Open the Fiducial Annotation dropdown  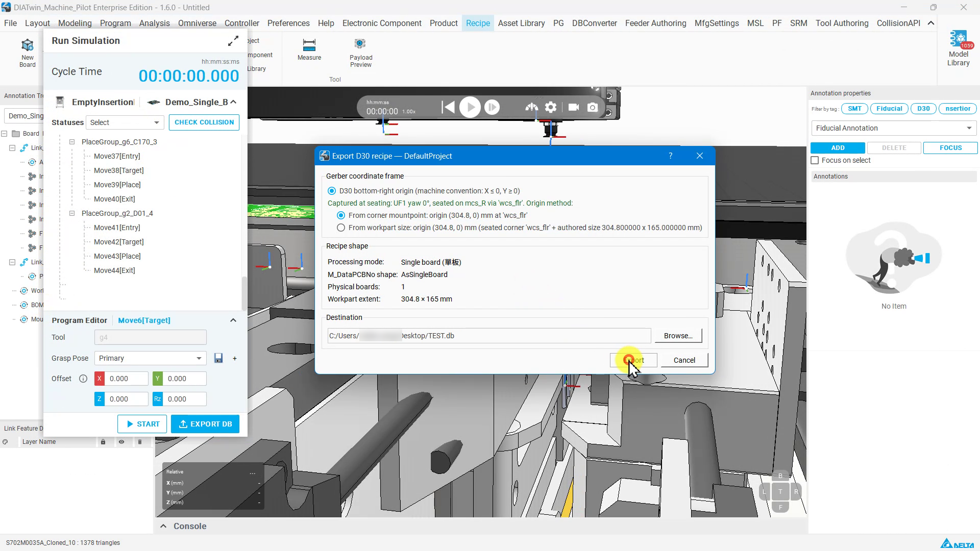point(894,128)
